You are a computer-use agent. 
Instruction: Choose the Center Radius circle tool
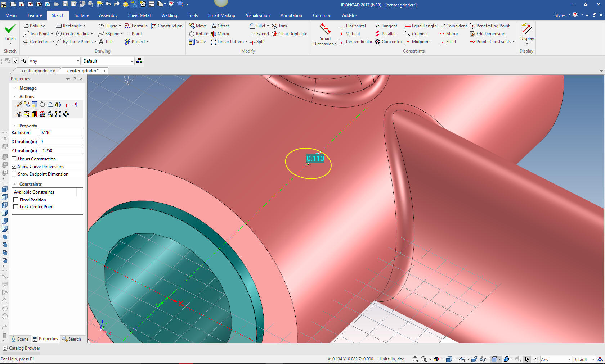(75, 34)
